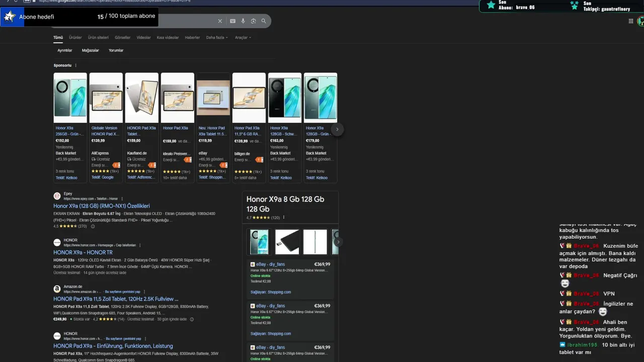Viewport: 644px width, 362px height.
Task: Switch to the Ürün siteleri tab
Action: (x=98, y=38)
